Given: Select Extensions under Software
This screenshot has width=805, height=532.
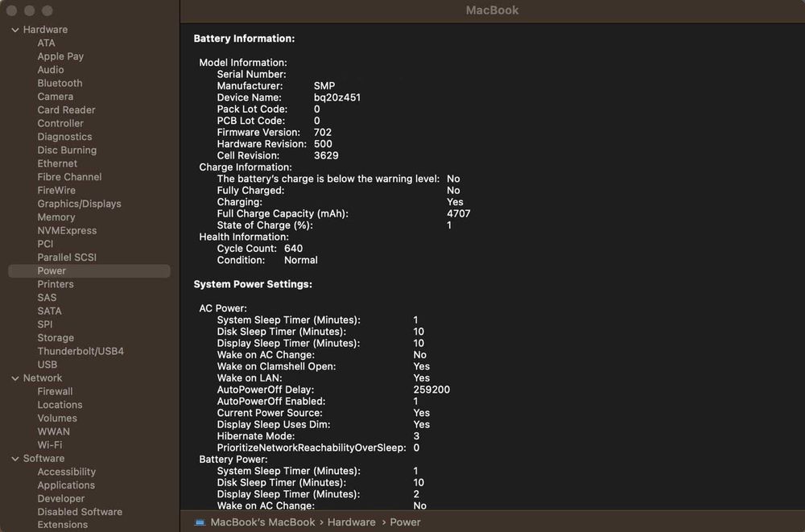Looking at the screenshot, I should pos(63,525).
